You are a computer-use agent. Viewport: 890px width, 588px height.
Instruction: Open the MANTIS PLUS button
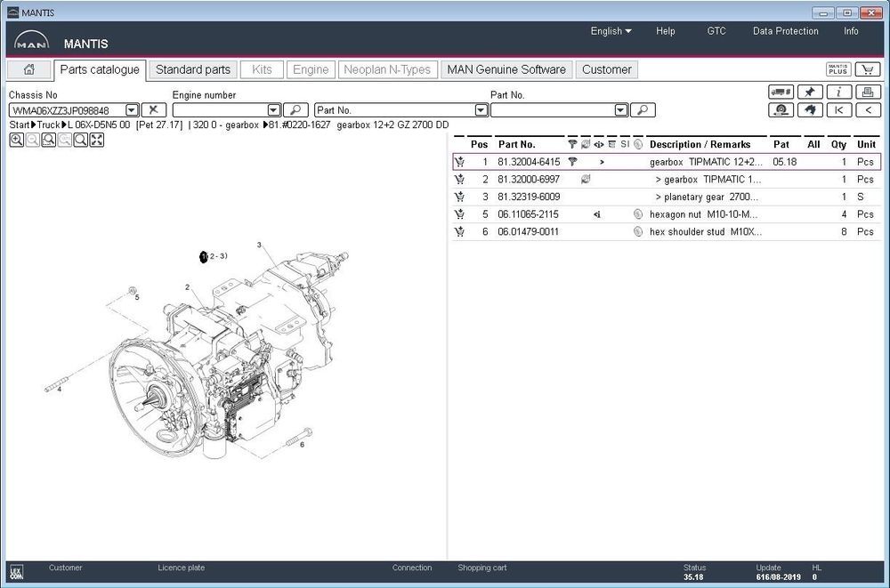point(838,69)
